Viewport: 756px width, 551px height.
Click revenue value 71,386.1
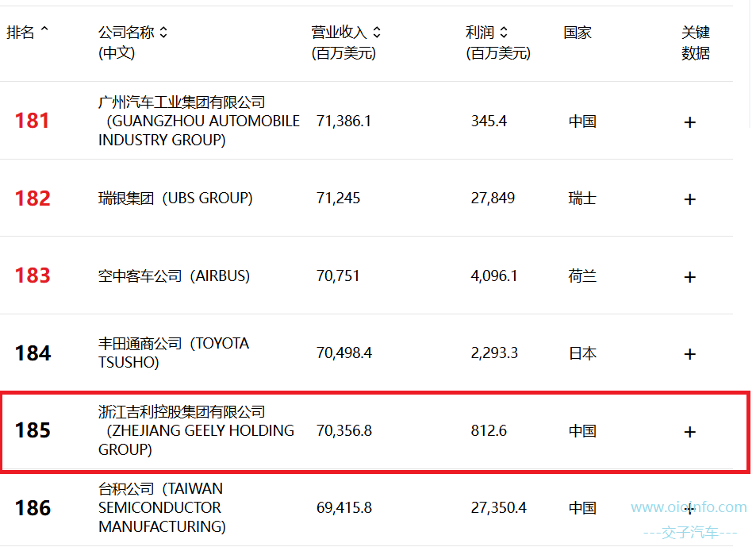point(343,121)
